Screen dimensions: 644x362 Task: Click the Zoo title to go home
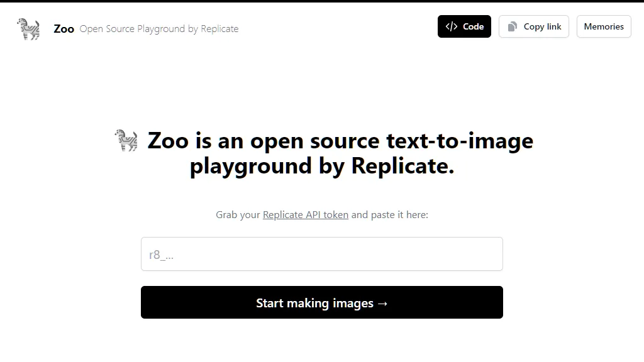point(64,28)
